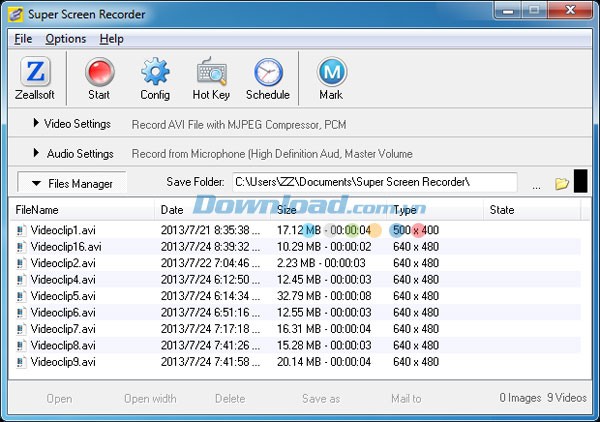Screen dimensions: 600x422
Task: Click the Super Screen Recorder title bar icon
Action: point(16,15)
